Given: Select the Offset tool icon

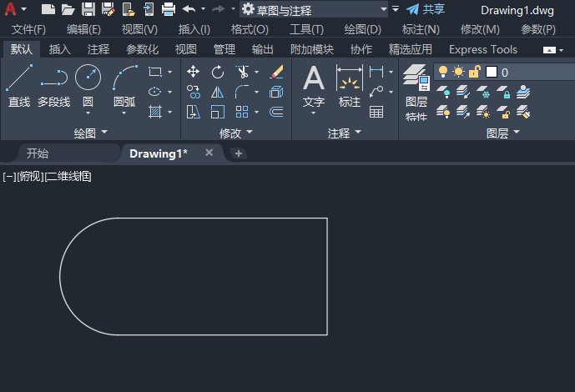Looking at the screenshot, I should point(276,112).
